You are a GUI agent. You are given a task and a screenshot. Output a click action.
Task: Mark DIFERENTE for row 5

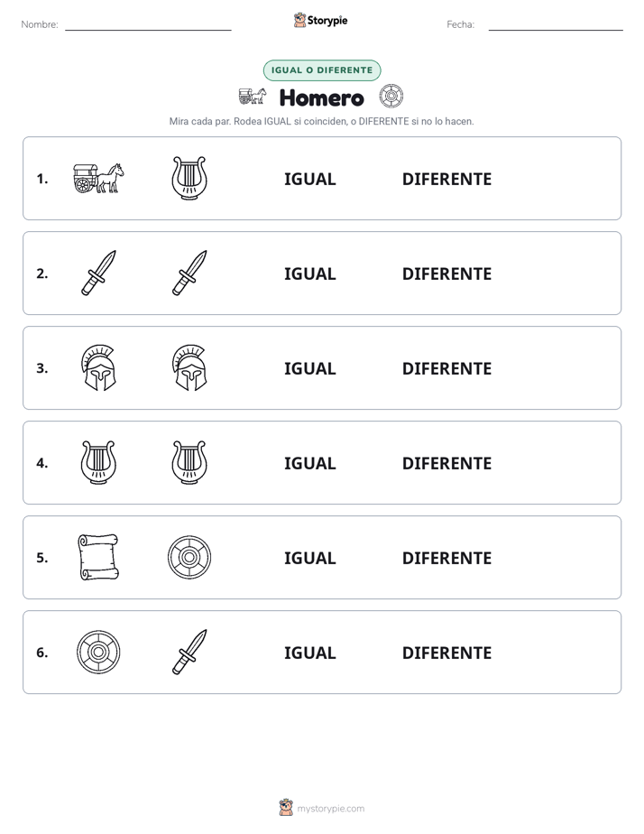click(446, 558)
